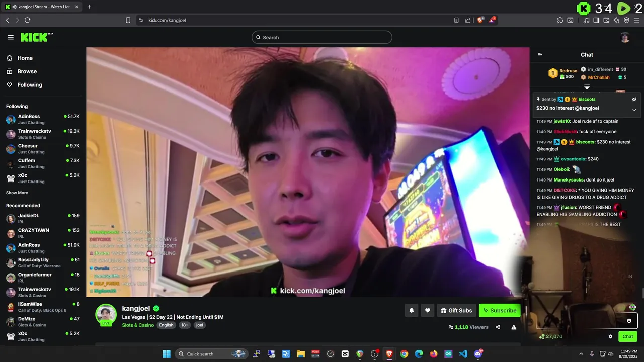Open xQc in Following list

pyautogui.click(x=43, y=178)
